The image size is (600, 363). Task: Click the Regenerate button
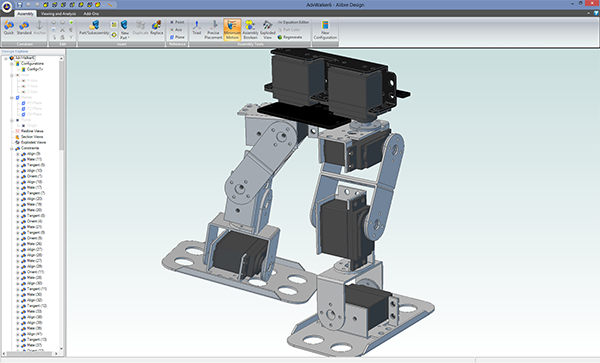(290, 37)
